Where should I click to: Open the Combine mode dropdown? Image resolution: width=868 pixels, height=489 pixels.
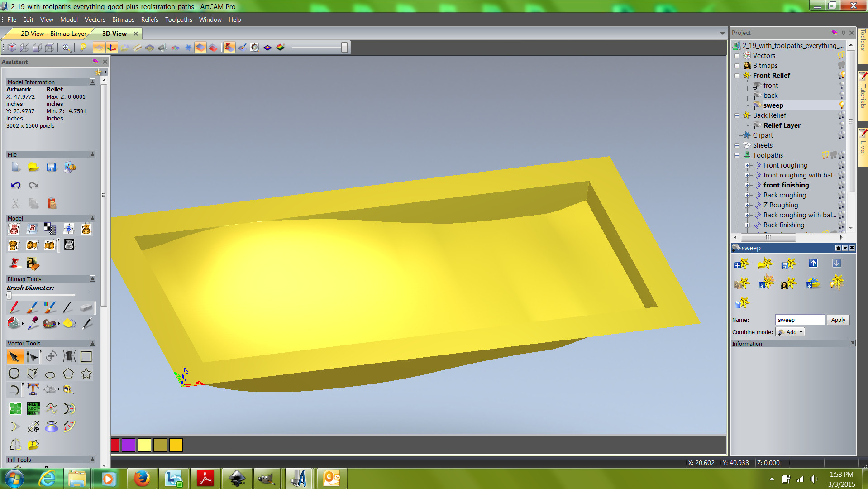pyautogui.click(x=790, y=332)
